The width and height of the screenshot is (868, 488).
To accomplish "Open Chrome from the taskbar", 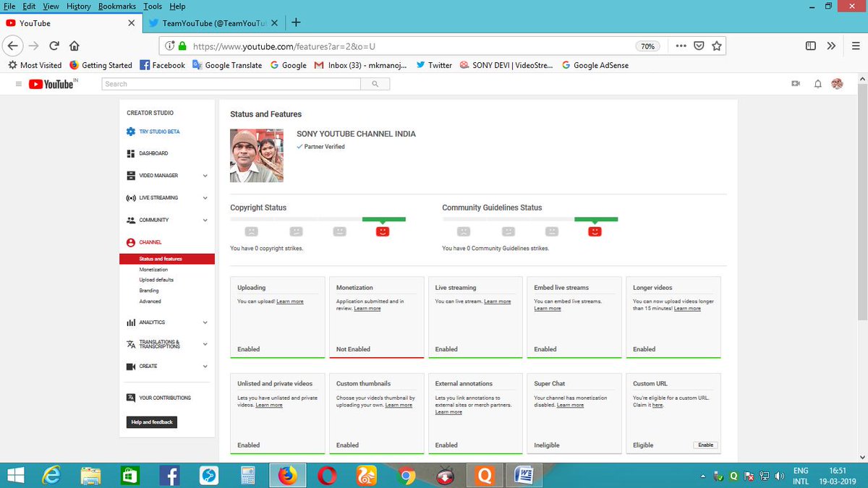I will coord(405,476).
